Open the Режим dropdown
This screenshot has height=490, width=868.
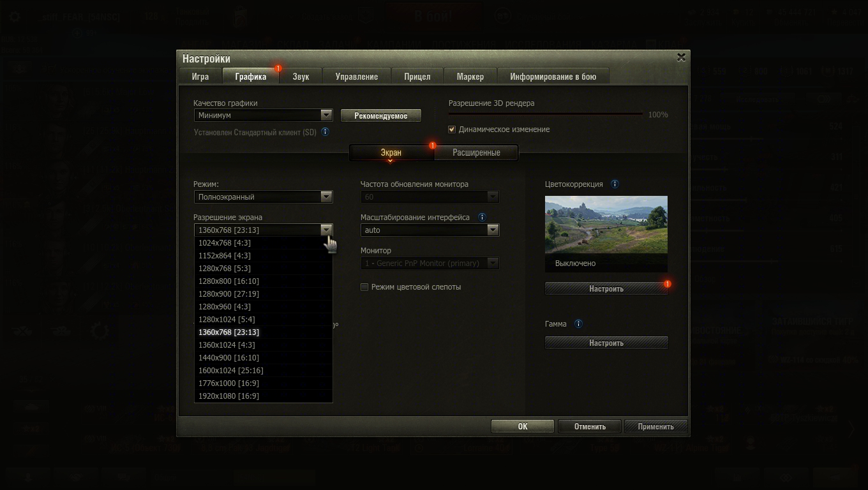pos(263,197)
